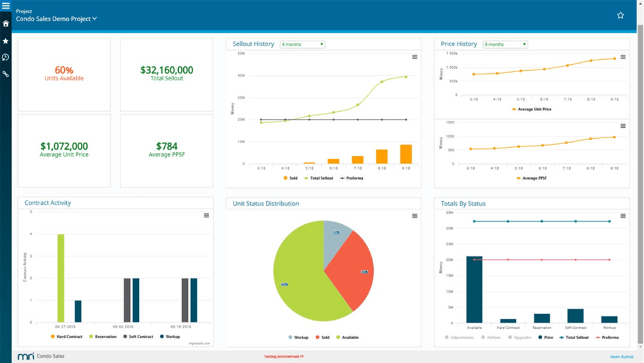Favorite this page using top-right star
This screenshot has width=644, height=363.
(x=620, y=15)
